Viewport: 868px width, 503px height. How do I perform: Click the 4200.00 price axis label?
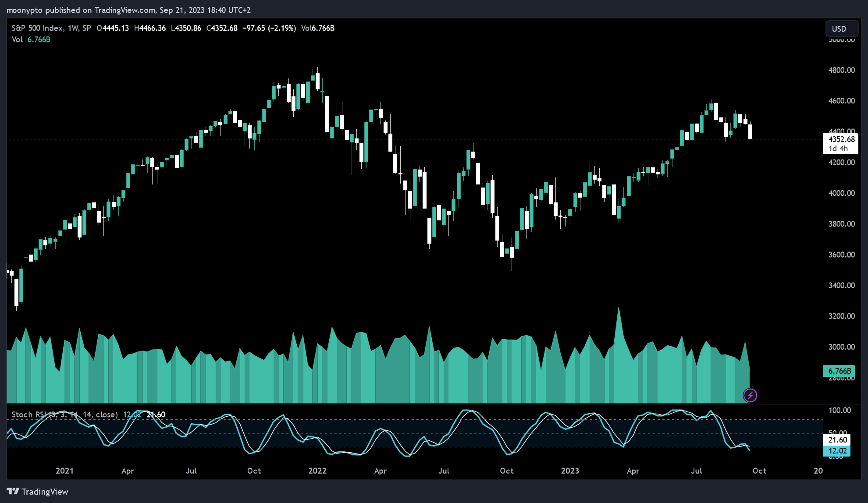pos(841,162)
